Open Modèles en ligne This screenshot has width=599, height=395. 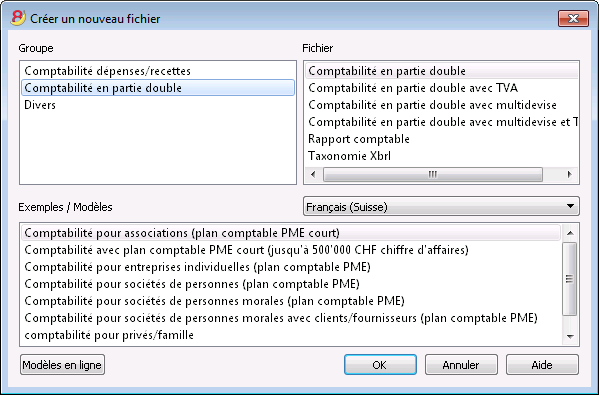click(62, 365)
